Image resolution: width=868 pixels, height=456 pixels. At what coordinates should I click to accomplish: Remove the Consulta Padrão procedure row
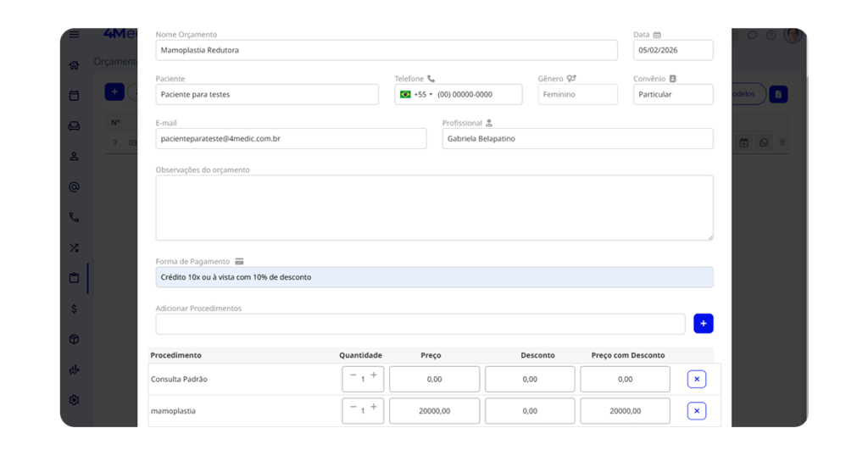click(x=696, y=380)
